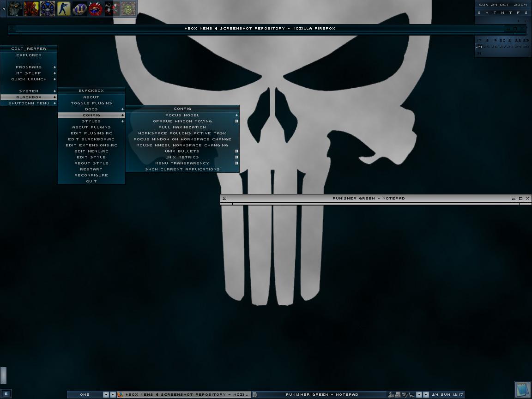Viewport: 532px width, 399px height.
Task: Select Edit plugins.rc
Action: (91, 133)
